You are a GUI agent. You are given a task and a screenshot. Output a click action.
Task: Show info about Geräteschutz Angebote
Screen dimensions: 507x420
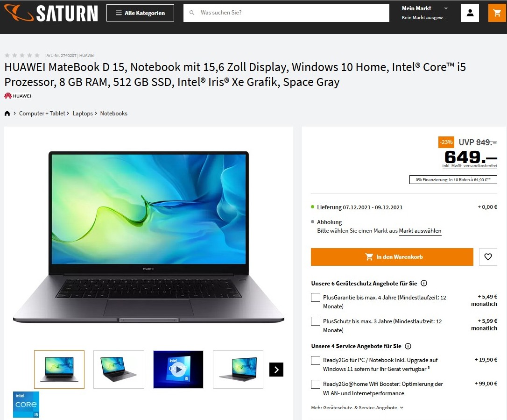pyautogui.click(x=424, y=283)
